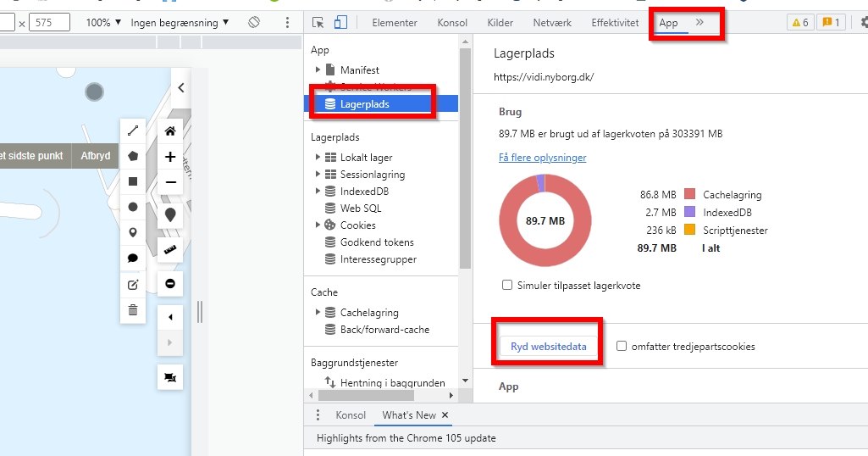Viewport: 868px width, 456px height.
Task: Expand the Cookies tree node
Action: click(x=318, y=225)
